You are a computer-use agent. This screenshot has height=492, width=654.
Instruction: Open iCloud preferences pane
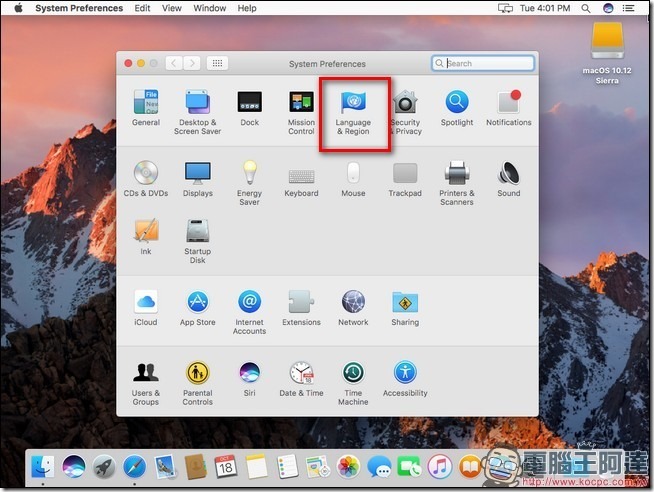click(x=146, y=308)
